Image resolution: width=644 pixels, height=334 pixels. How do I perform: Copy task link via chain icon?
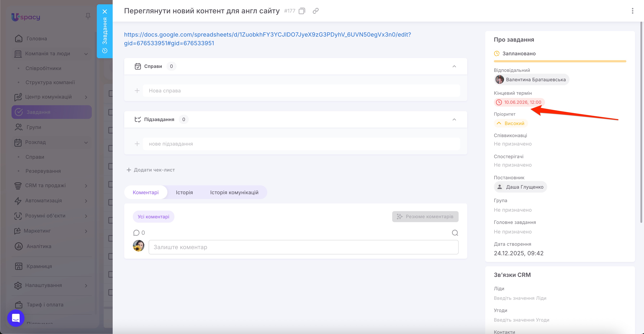(316, 11)
